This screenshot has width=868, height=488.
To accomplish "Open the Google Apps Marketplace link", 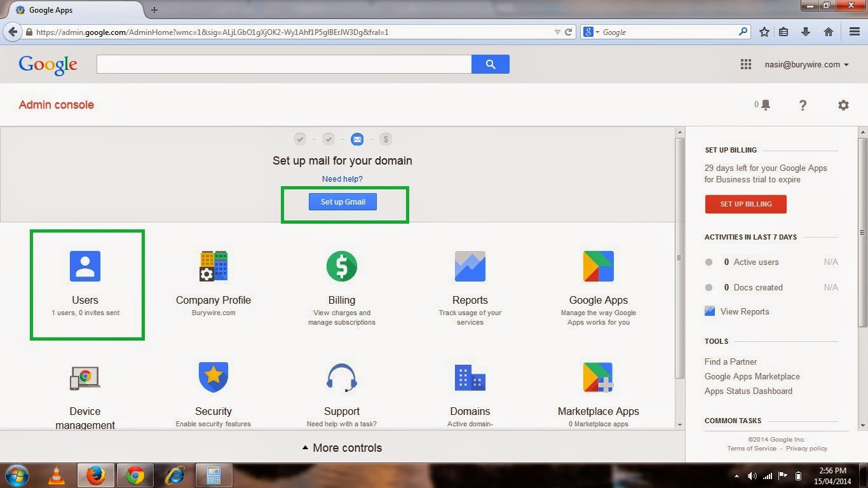I will 752,376.
